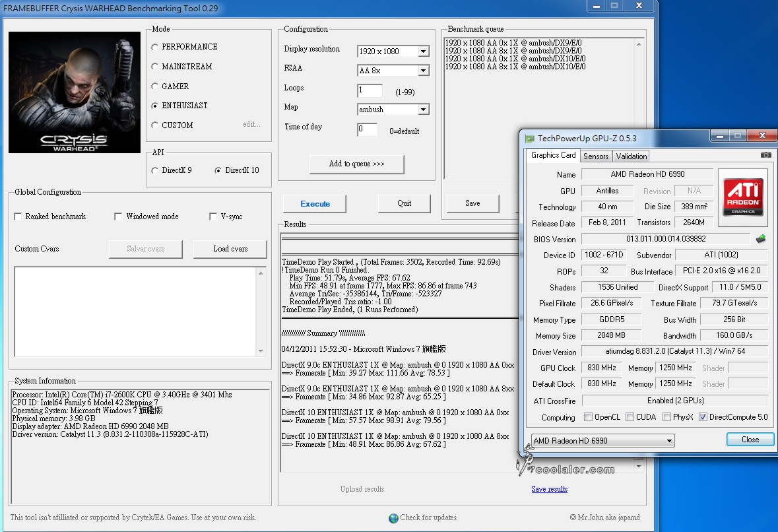The image size is (778, 532).
Task: Click the Check for updates link
Action: (x=428, y=517)
